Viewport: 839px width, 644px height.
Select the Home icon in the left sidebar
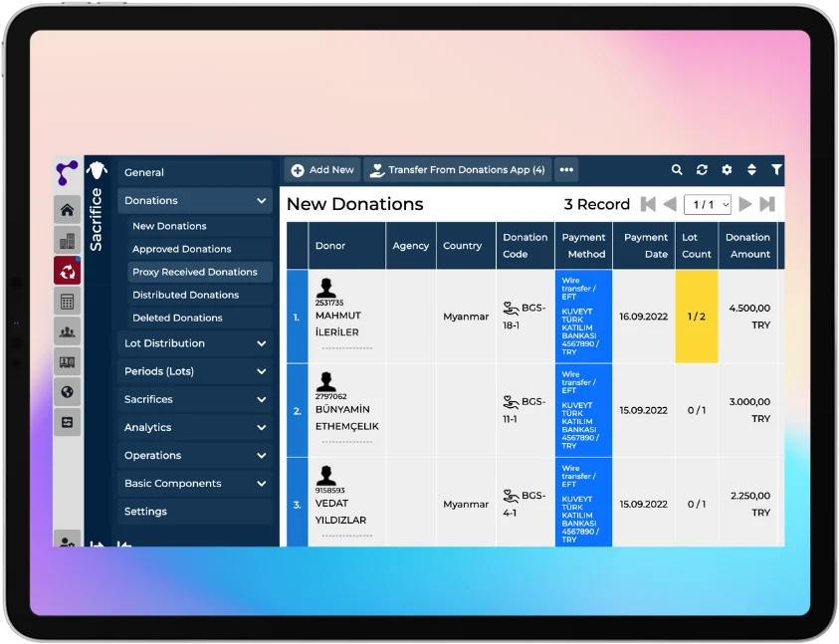[68, 209]
